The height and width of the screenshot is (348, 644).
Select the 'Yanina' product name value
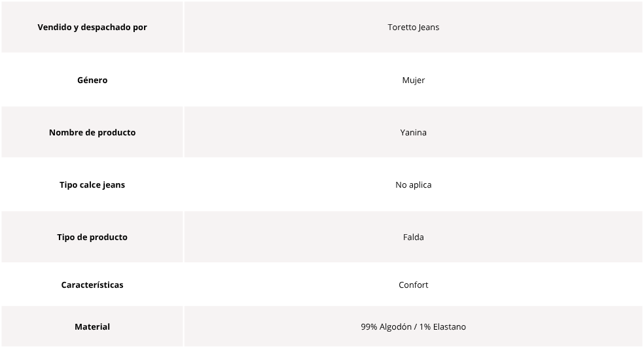(413, 133)
